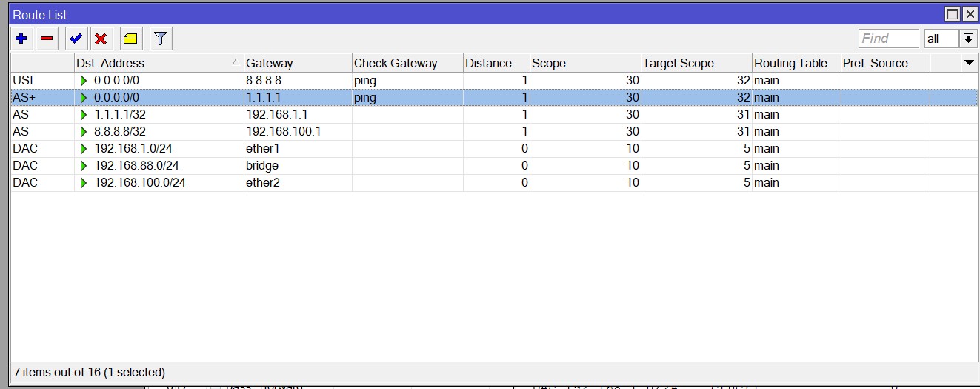Screen dimensions: 980x389
Task: Click the red minus Remove route button
Action: tap(47, 39)
